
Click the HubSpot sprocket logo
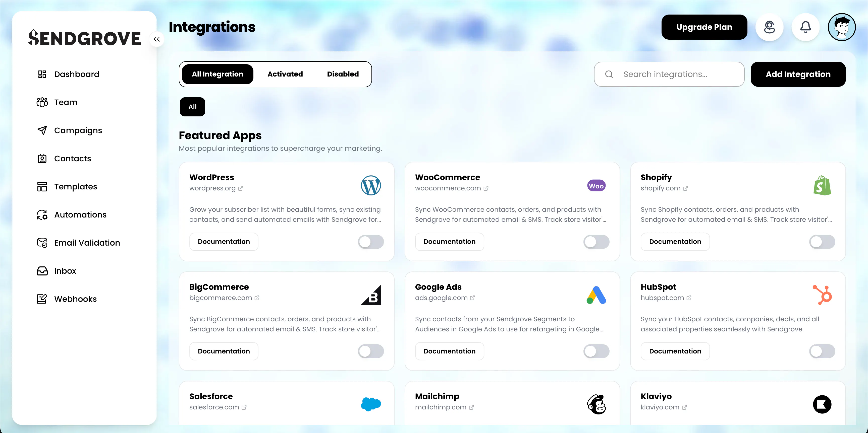(822, 295)
